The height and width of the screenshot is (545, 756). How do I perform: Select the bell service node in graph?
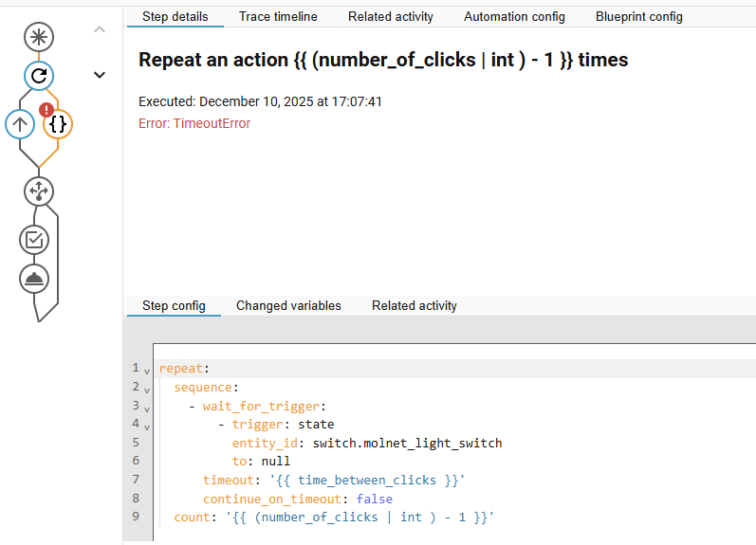[34, 279]
